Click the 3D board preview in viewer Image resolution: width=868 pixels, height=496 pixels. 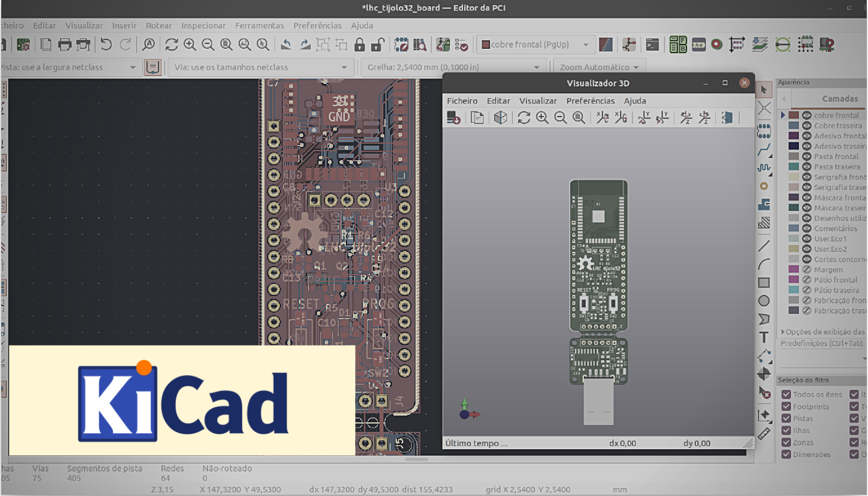coord(599,301)
